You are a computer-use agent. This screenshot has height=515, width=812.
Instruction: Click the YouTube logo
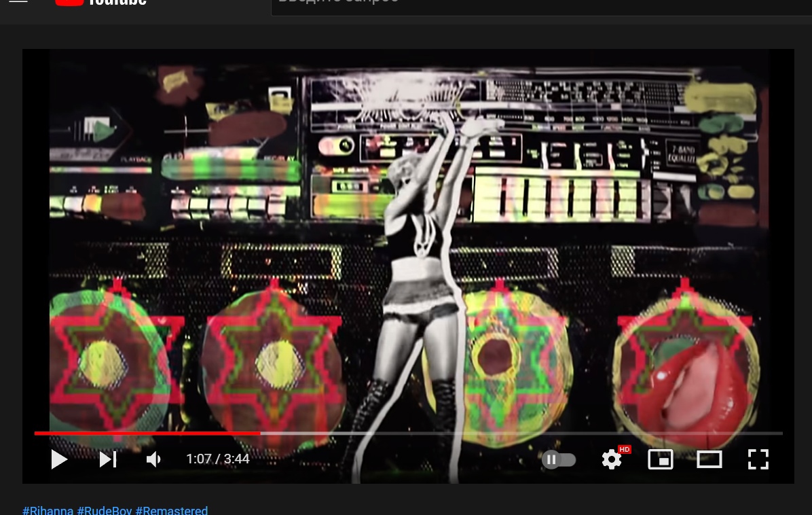[101, 3]
